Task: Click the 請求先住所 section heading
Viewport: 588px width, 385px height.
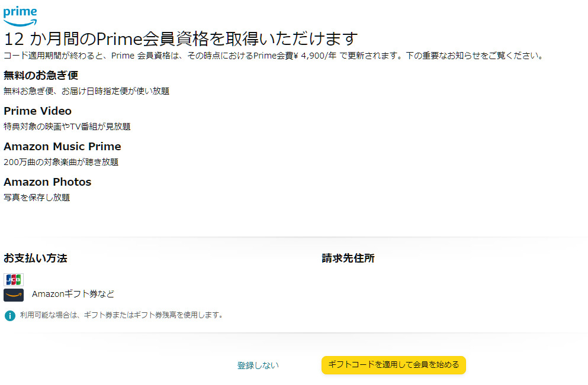Action: 348,258
